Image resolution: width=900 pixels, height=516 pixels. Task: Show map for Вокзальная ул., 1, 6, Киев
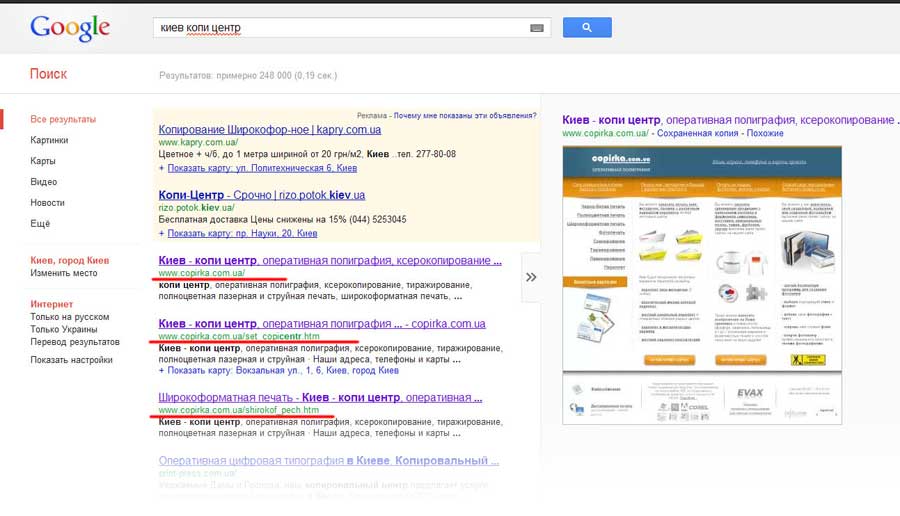283,370
